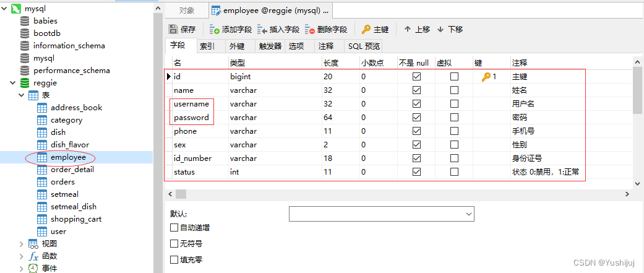Click the Save (保存) toolbar button

[x=182, y=30]
